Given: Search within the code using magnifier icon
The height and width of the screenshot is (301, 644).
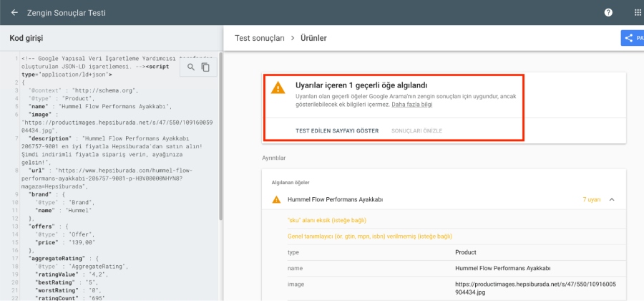Looking at the screenshot, I should click(x=191, y=67).
